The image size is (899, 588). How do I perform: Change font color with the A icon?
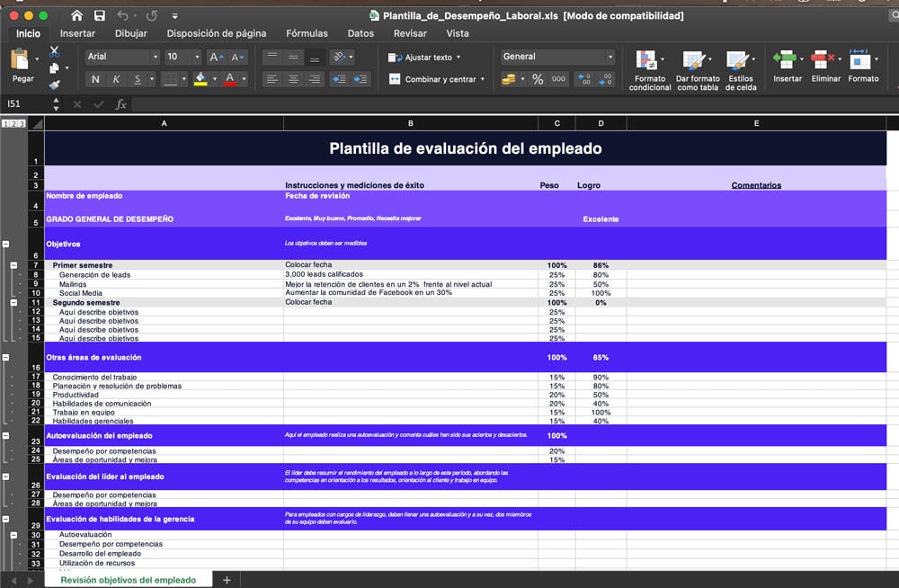(x=229, y=79)
